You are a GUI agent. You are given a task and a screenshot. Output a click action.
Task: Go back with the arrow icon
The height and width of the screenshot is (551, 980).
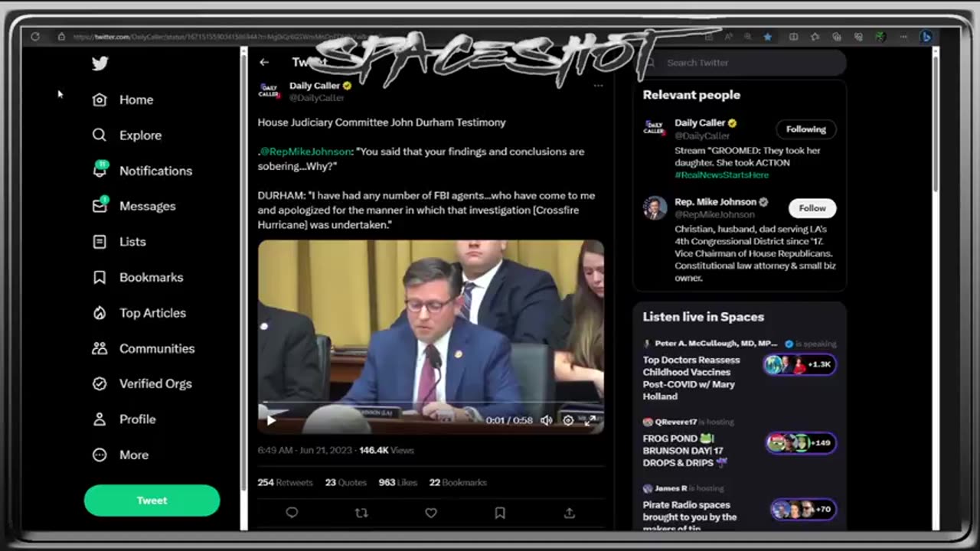pyautogui.click(x=264, y=62)
